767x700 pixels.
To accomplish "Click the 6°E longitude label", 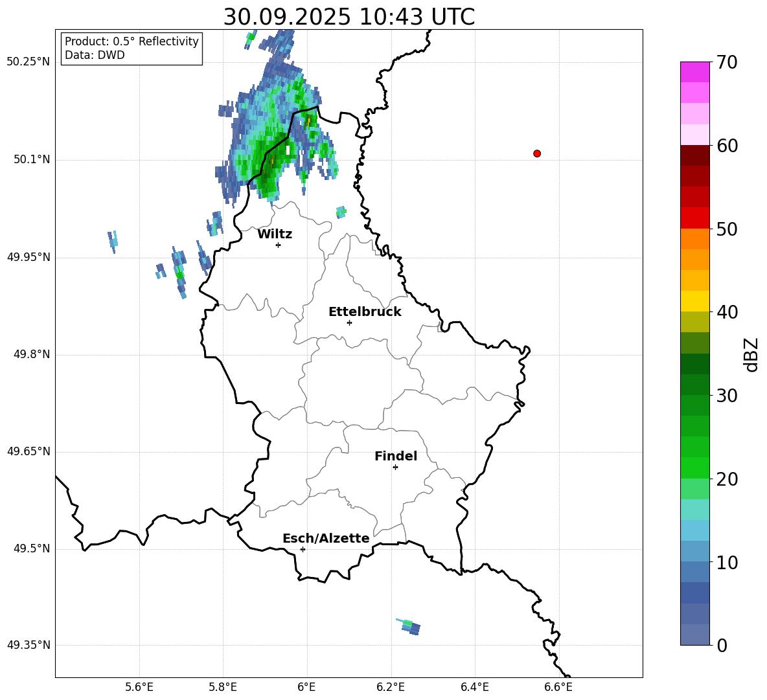I will coord(306,687).
